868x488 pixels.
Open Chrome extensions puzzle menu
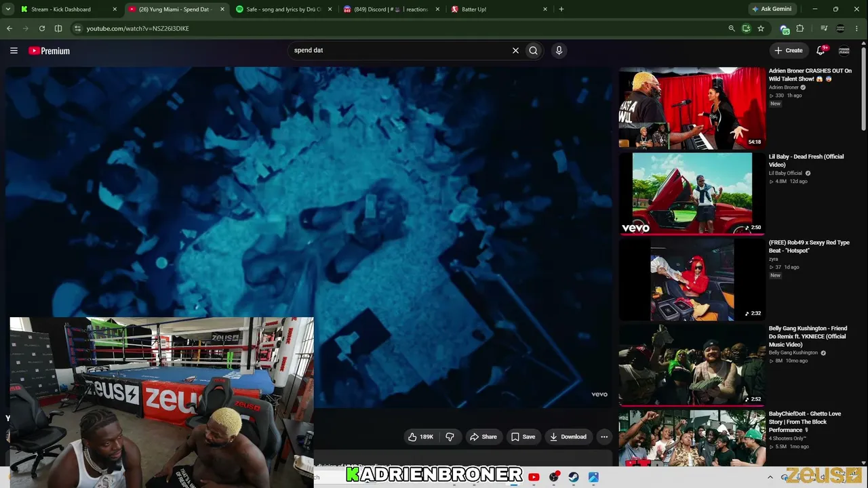[800, 28]
